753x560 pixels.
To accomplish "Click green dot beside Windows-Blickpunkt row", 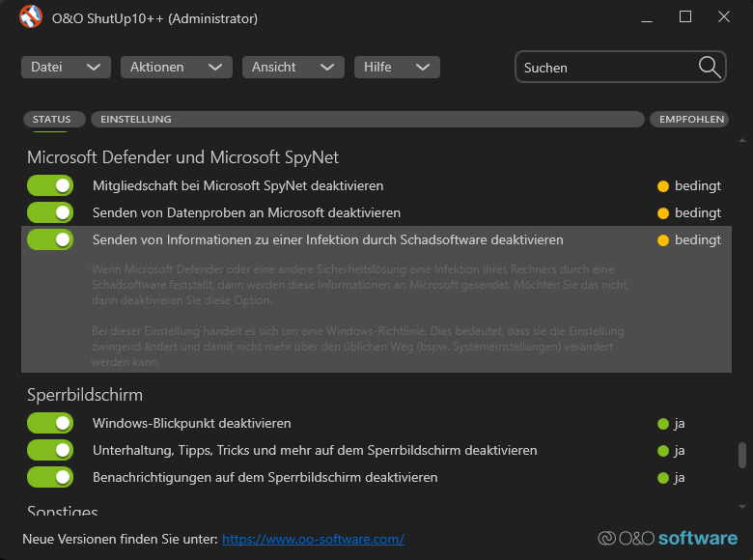I will pos(662,424).
